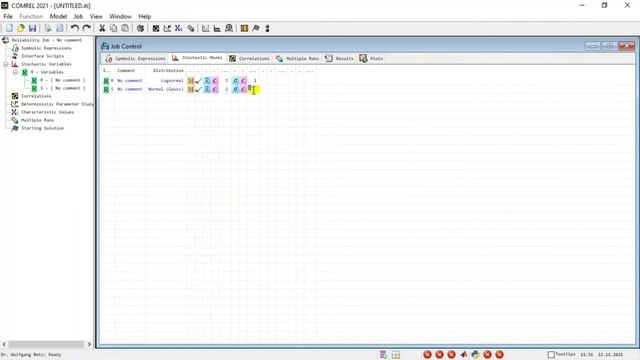Click the traffic-light run toolbar icon
This screenshot has width=640, height=360.
pos(267,28)
